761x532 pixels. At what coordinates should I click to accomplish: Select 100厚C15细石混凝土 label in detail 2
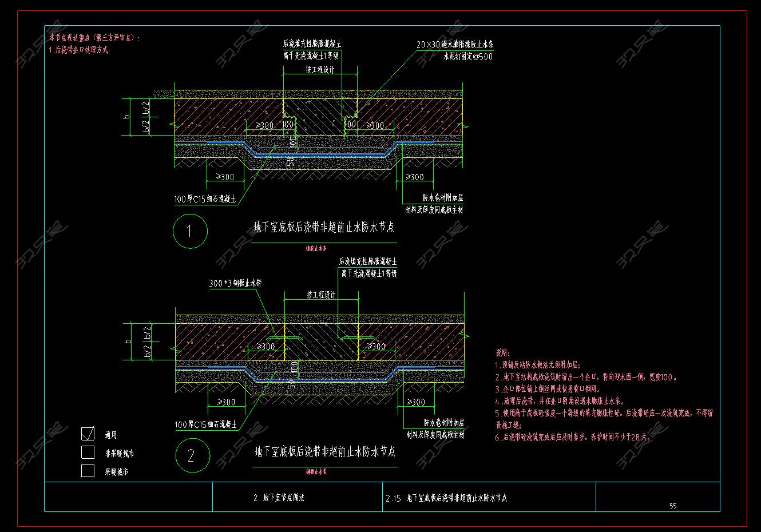click(205, 425)
